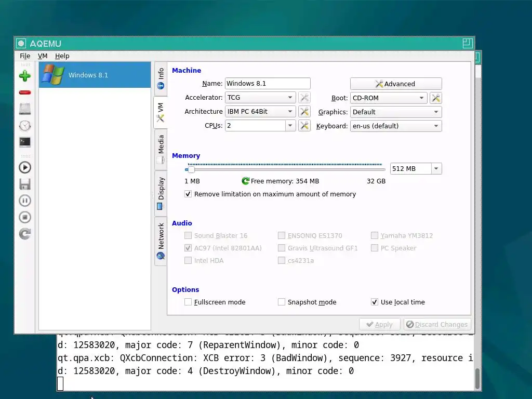Image resolution: width=532 pixels, height=399 pixels.
Task: Click the Apply button
Action: point(380,324)
